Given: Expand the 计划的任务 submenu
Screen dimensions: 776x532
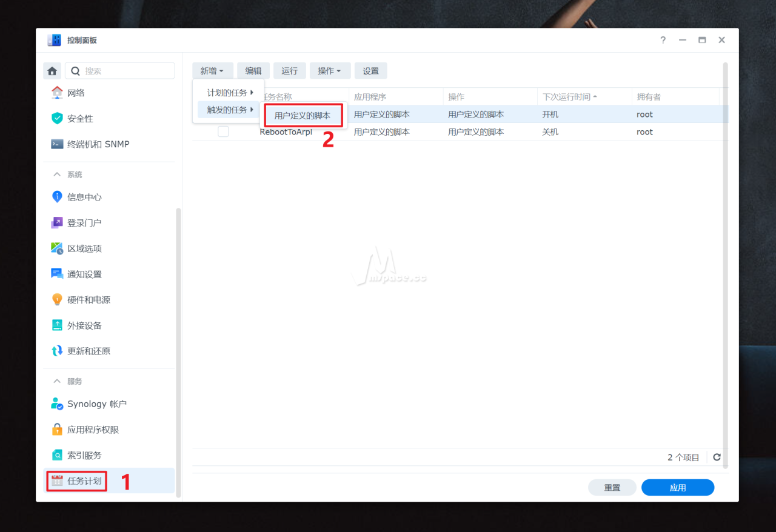Looking at the screenshot, I should click(x=230, y=92).
